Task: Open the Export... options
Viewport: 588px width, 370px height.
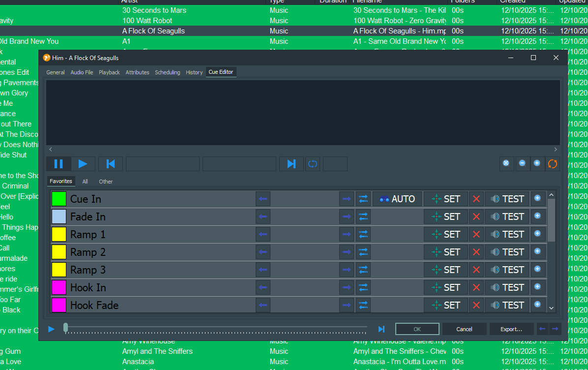Action: [511, 329]
